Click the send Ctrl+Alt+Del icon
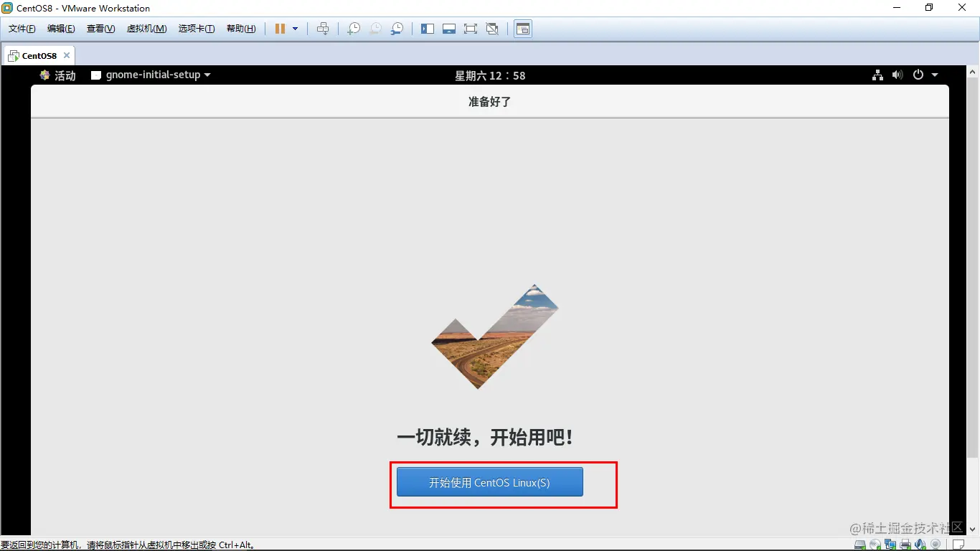Viewport: 980px width, 551px height. point(323,29)
